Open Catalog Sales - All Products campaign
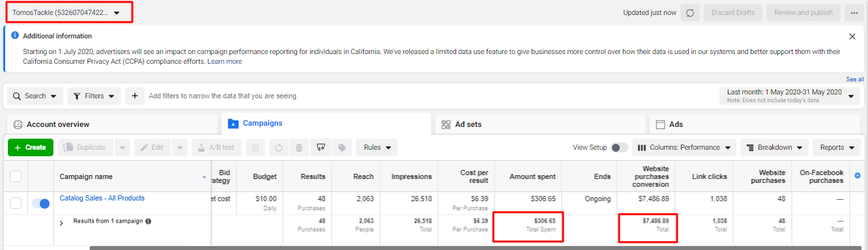 click(102, 198)
